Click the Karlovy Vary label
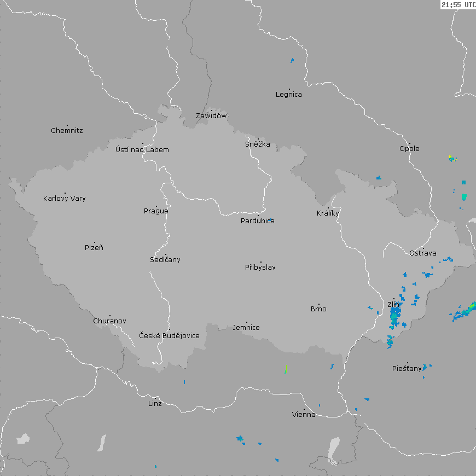This screenshot has height=476, width=476. (65, 199)
